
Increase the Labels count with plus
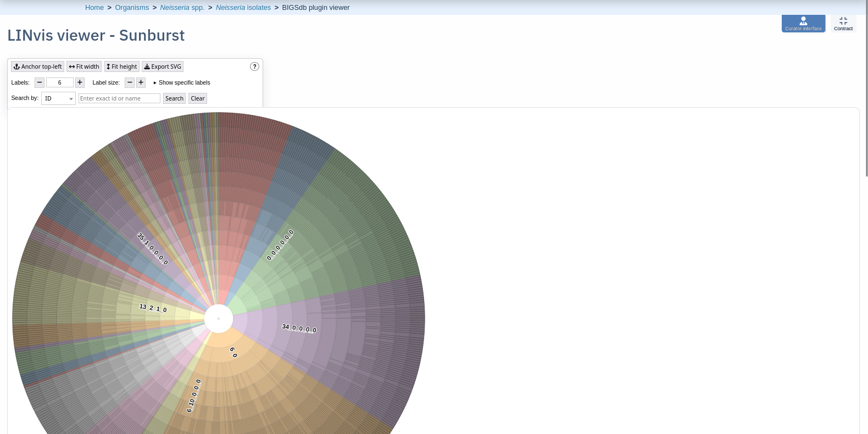tap(80, 82)
